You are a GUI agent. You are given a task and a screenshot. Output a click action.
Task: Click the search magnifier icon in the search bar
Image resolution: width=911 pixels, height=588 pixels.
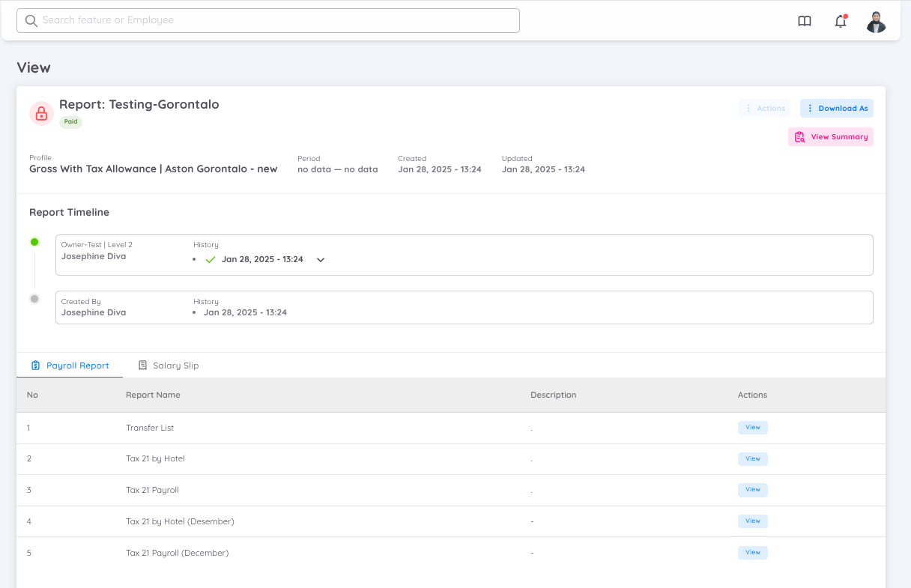point(31,20)
